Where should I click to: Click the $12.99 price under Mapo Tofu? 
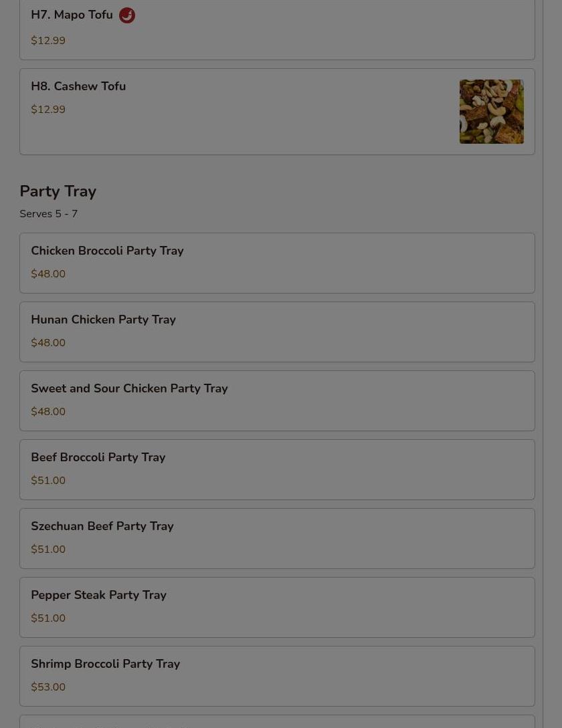pyautogui.click(x=48, y=41)
